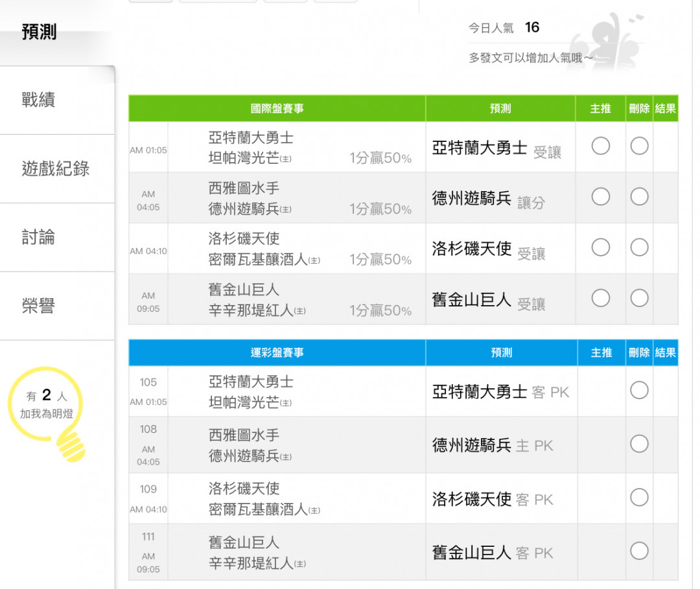The height and width of the screenshot is (589, 700).
Task: Click 1分贏50% beside 辛辛那堤紅人
Action: click(380, 310)
